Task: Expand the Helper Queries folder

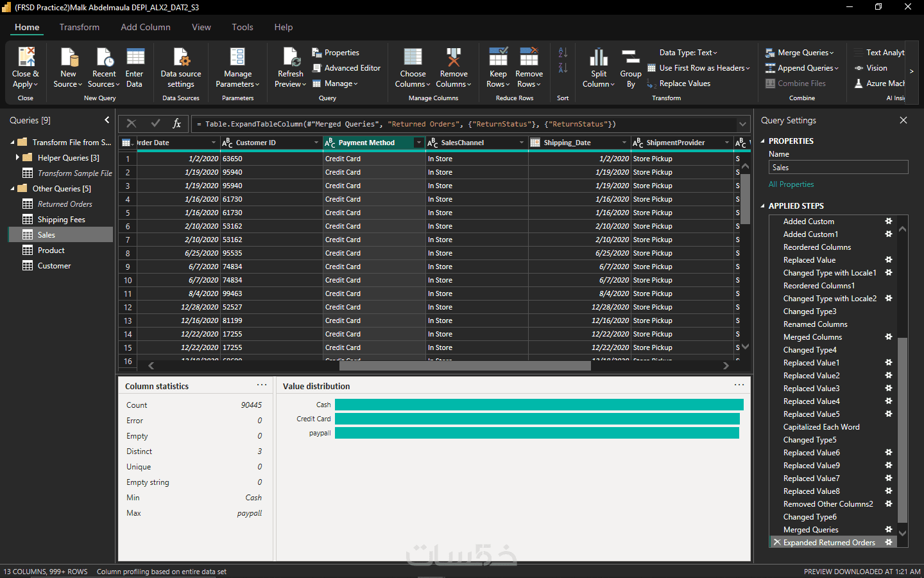Action: 17,157
